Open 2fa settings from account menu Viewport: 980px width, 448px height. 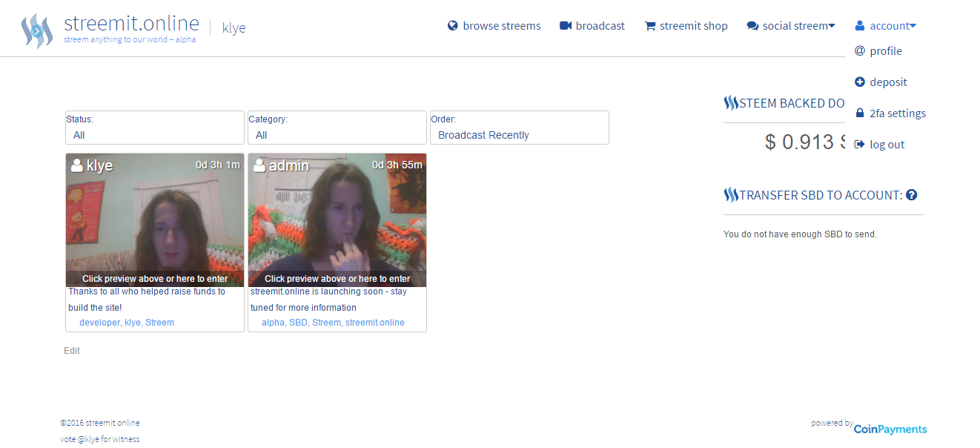tap(898, 113)
